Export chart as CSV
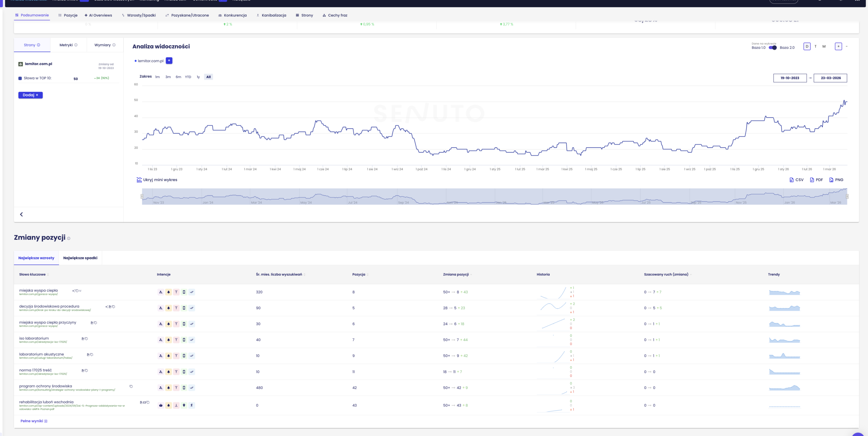Viewport: 868px width, 436px height. coord(796,180)
